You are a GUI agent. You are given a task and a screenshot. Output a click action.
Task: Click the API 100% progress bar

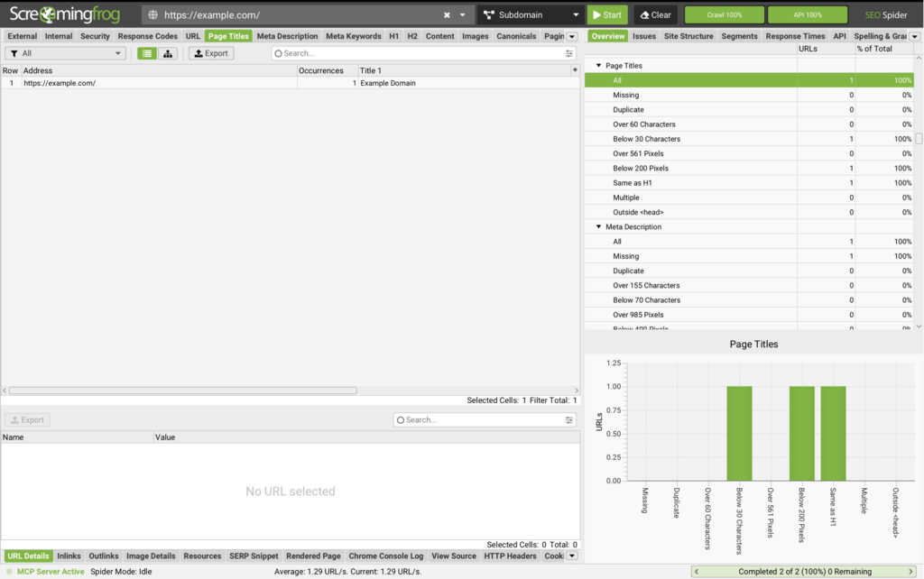(x=808, y=14)
